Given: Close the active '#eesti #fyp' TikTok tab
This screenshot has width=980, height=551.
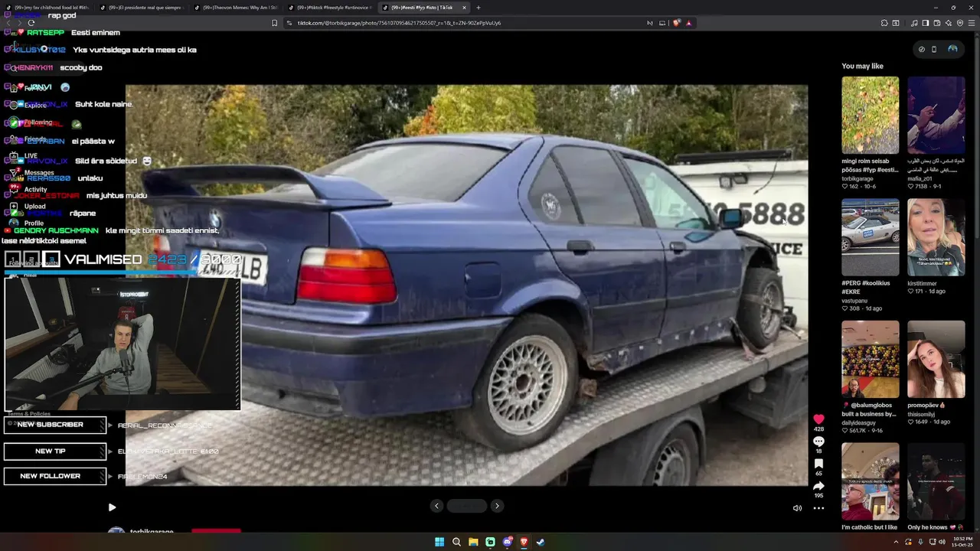Looking at the screenshot, I should pyautogui.click(x=464, y=8).
